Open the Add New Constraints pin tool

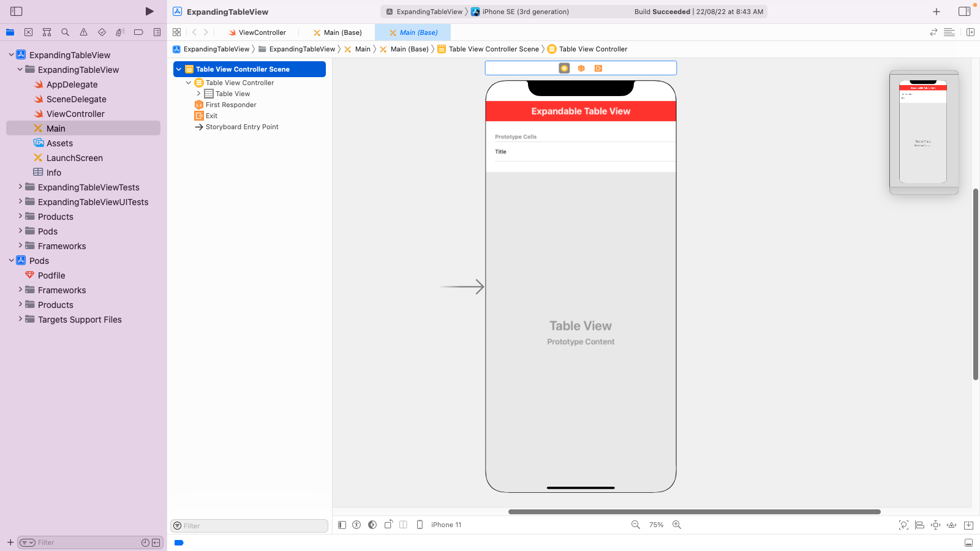click(x=935, y=525)
